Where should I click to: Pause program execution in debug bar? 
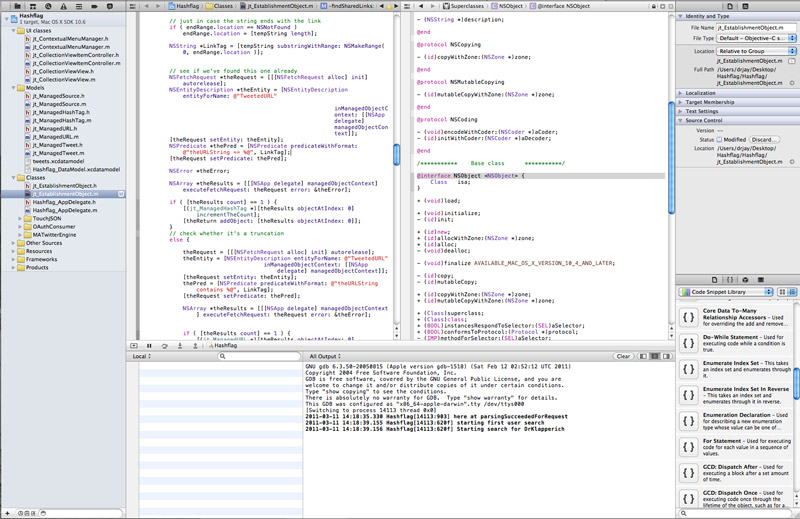pyautogui.click(x=150, y=345)
